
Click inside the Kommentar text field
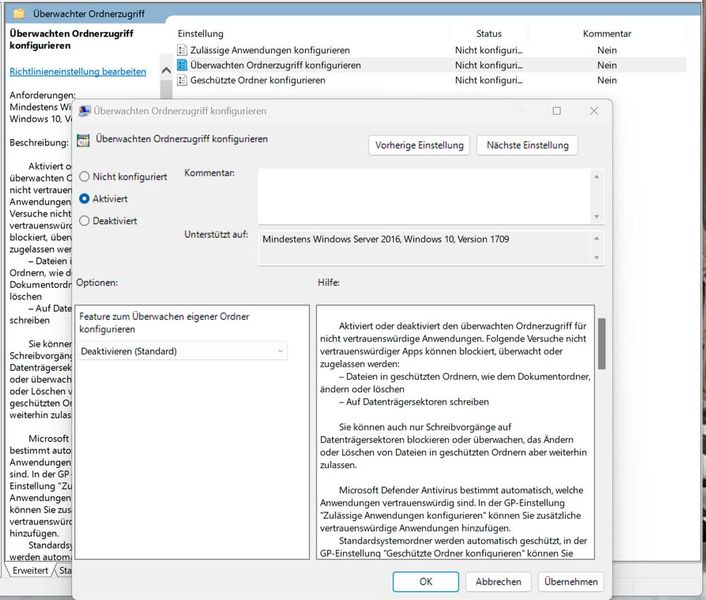[x=425, y=196]
